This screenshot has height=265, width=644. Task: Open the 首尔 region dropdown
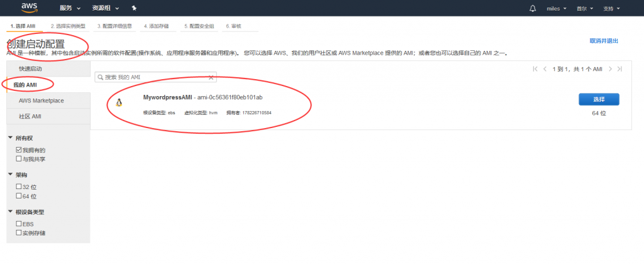(585, 9)
